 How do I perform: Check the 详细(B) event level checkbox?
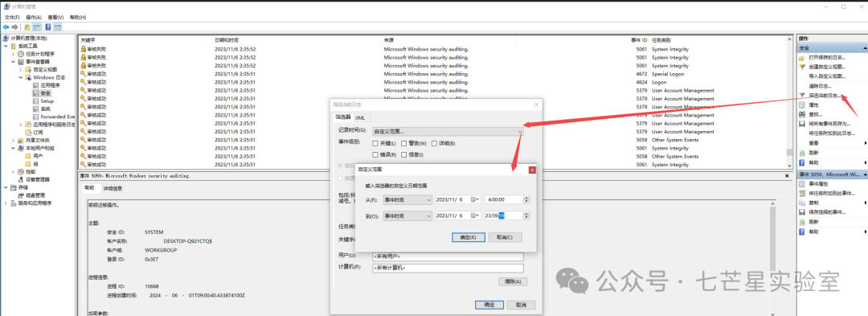click(x=435, y=143)
